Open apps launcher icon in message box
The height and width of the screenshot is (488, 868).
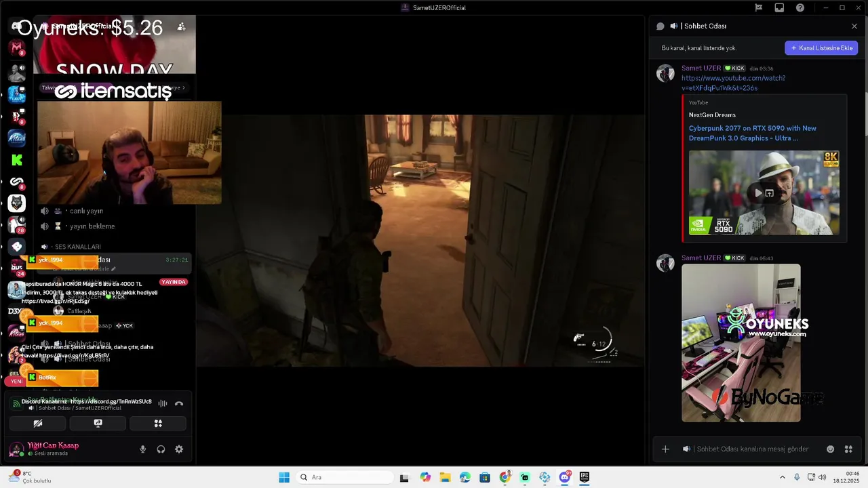[848, 449]
